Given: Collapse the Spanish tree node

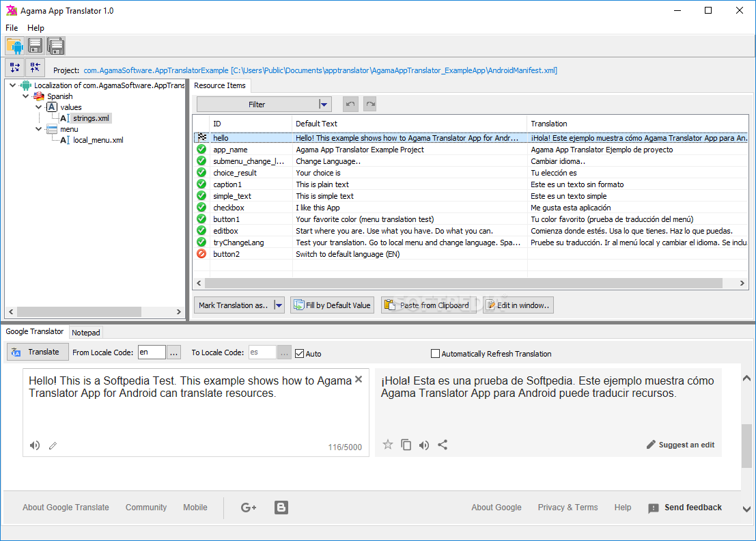Looking at the screenshot, I should point(25,96).
